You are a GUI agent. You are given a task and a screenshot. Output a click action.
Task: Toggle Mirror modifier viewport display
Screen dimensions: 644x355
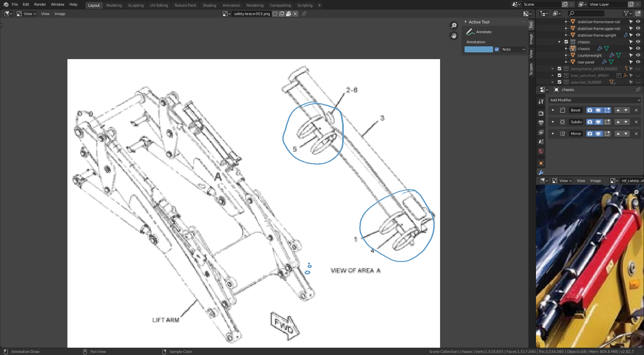coord(598,134)
